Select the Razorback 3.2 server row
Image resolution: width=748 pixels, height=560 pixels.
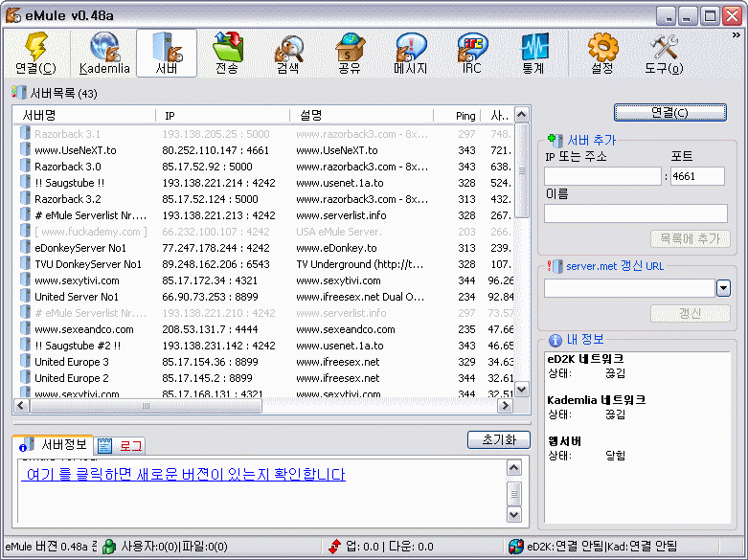pos(263,198)
